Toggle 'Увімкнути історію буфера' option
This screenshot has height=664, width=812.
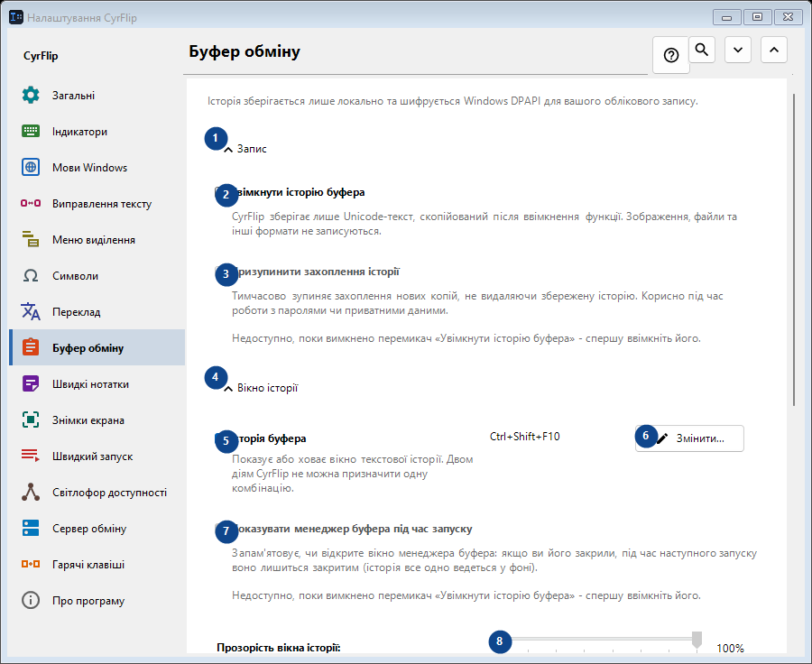[x=290, y=193]
